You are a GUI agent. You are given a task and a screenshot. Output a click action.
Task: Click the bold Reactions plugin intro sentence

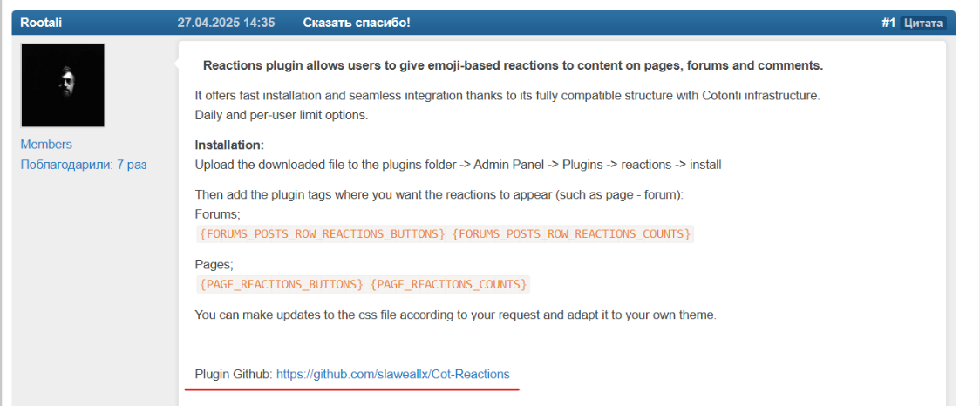pyautogui.click(x=514, y=66)
